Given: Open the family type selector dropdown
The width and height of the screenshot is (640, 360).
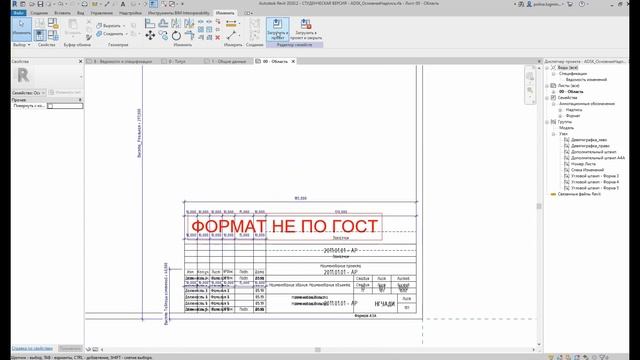Looking at the screenshot, I should [x=29, y=93].
